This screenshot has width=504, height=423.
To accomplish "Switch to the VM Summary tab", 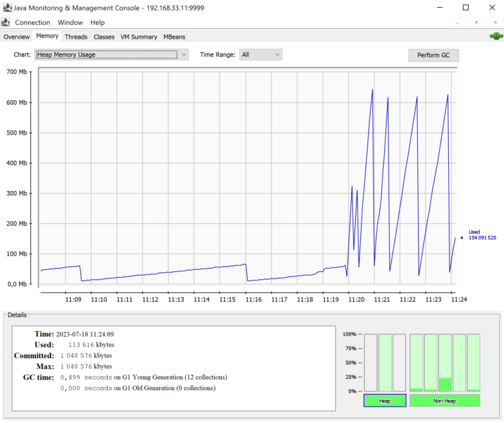I will (138, 37).
